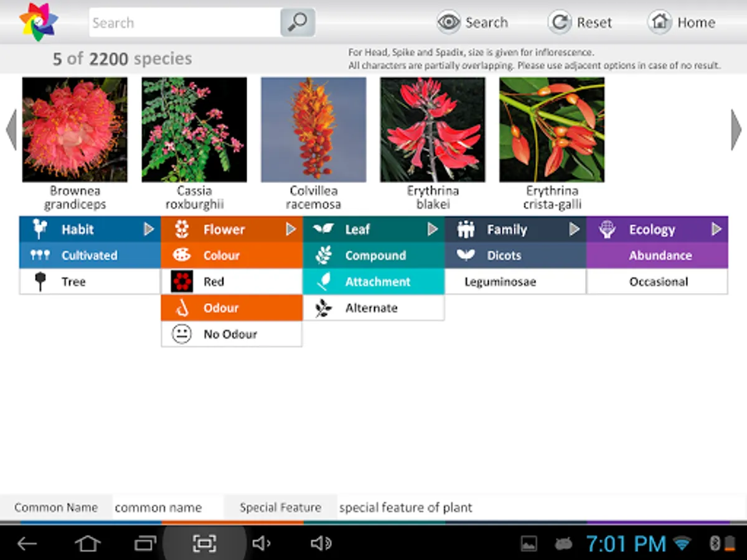Select the Dicots family filter
The image size is (747, 560).
515,256
